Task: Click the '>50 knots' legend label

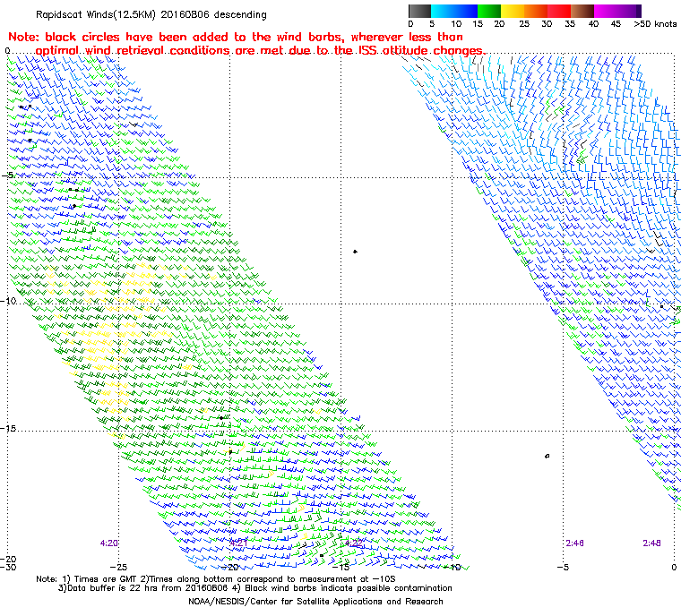Action: tap(655, 24)
